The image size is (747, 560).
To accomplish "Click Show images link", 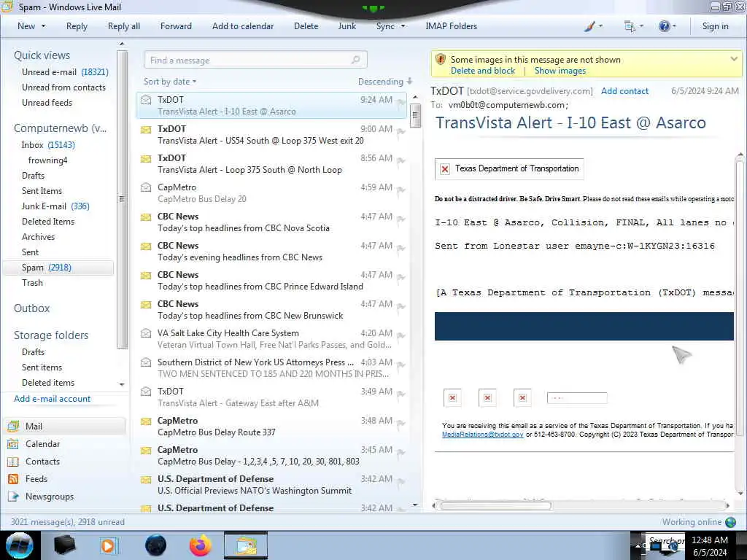I will pyautogui.click(x=560, y=71).
